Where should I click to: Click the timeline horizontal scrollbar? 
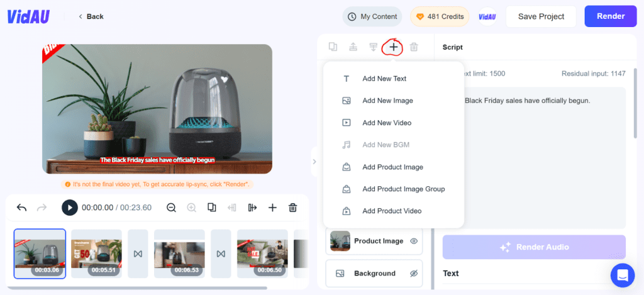pyautogui.click(x=137, y=288)
